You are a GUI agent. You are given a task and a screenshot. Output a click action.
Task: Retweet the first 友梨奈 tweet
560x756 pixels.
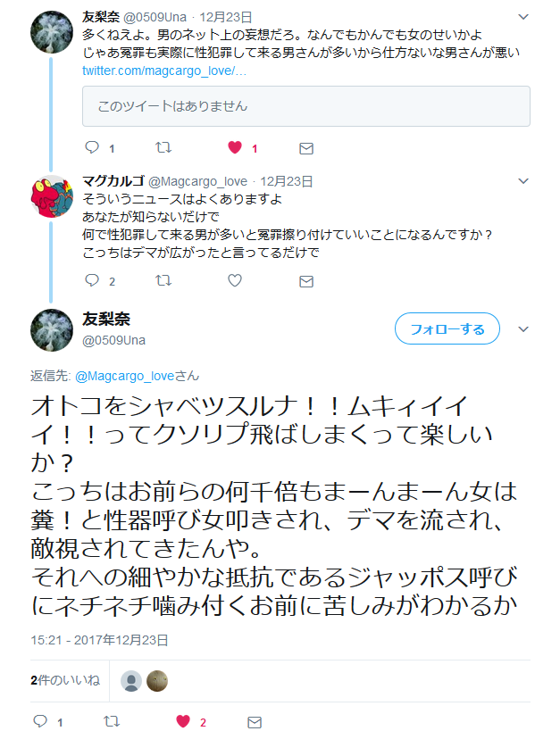click(x=163, y=148)
